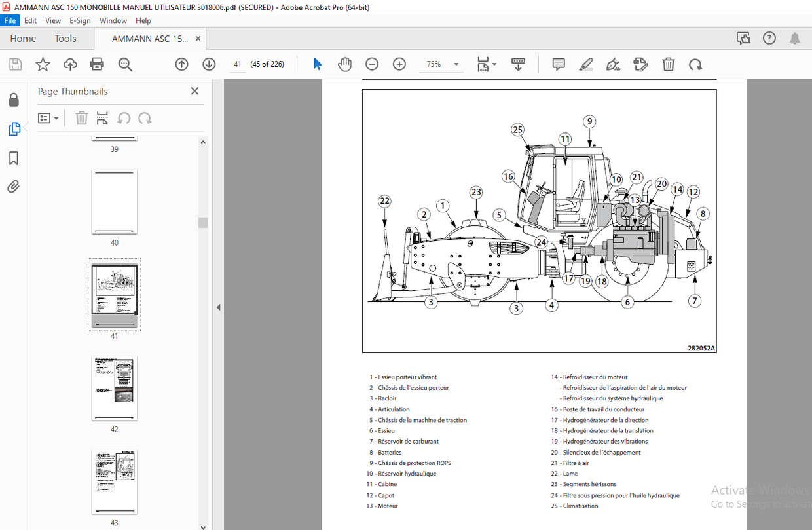Viewport: 812px width, 530px height.
Task: Select the Highlight text tool
Action: [585, 64]
